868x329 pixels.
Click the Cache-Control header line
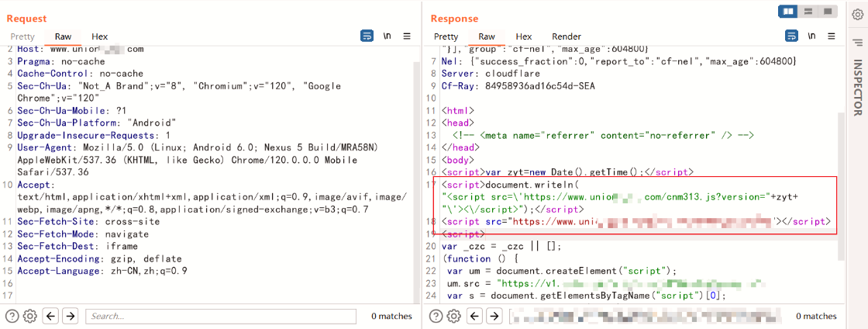point(81,74)
